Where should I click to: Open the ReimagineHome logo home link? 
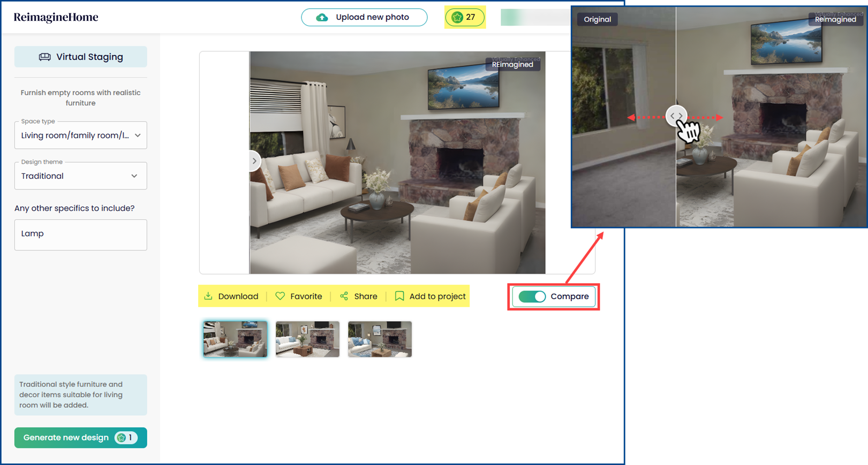56,17
